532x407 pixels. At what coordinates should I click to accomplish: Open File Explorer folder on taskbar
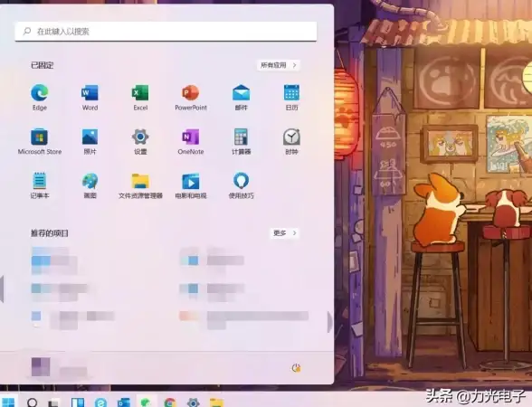pyautogui.click(x=216, y=402)
